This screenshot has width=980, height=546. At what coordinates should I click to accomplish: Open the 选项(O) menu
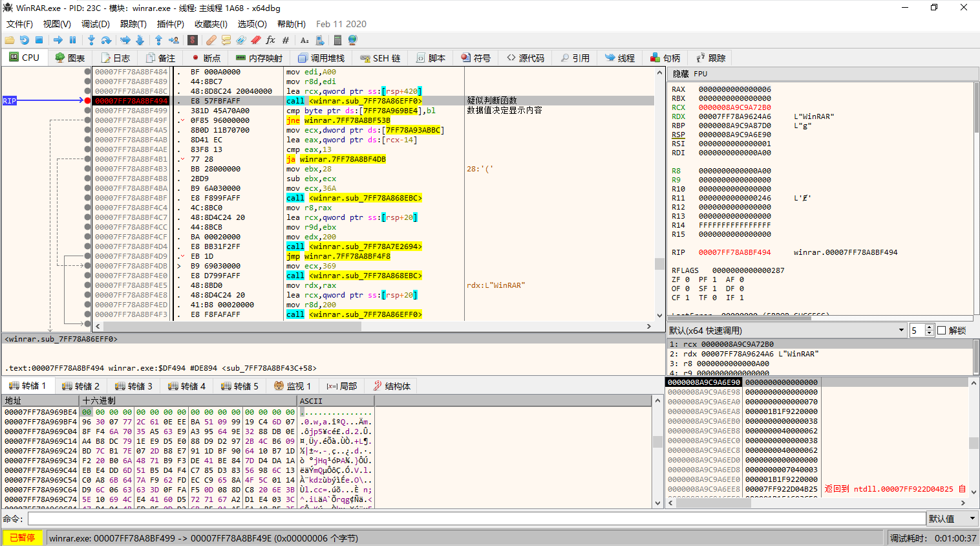(x=252, y=24)
